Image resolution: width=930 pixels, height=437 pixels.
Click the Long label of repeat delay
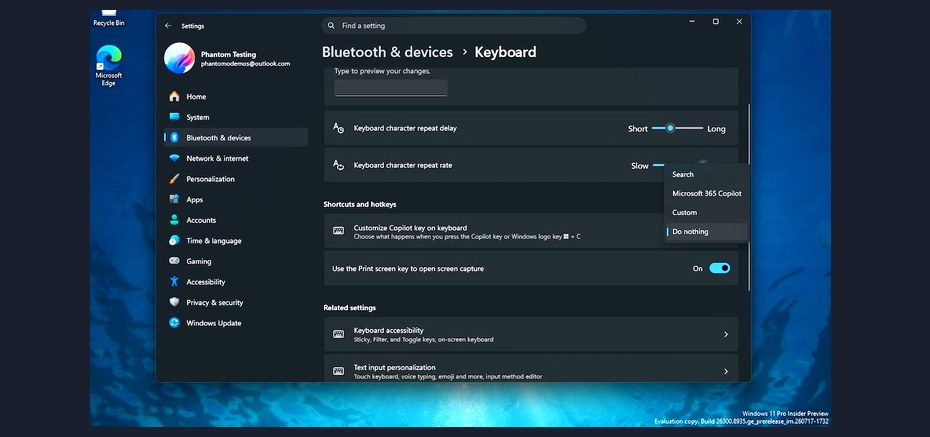(x=716, y=129)
